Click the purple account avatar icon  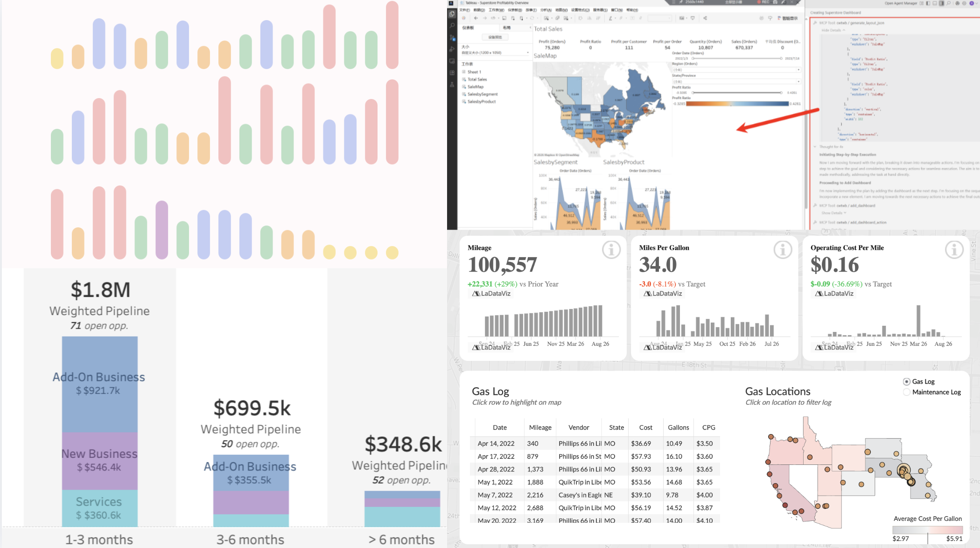972,3
